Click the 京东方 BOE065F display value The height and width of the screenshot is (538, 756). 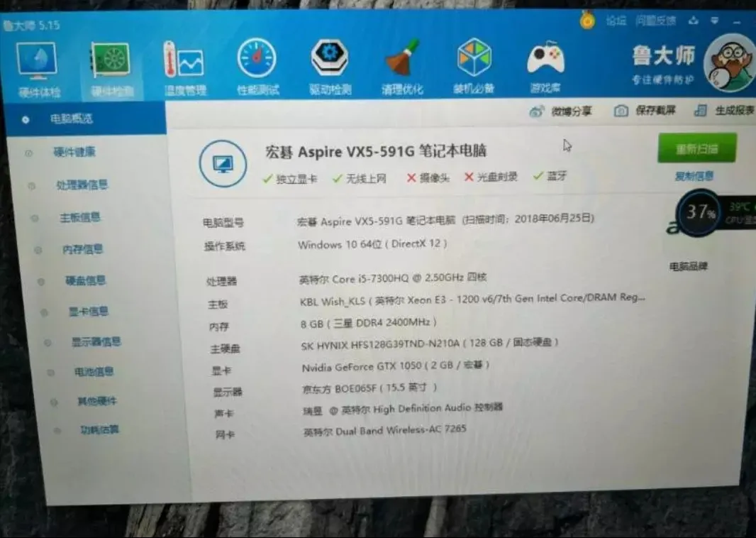tap(369, 388)
